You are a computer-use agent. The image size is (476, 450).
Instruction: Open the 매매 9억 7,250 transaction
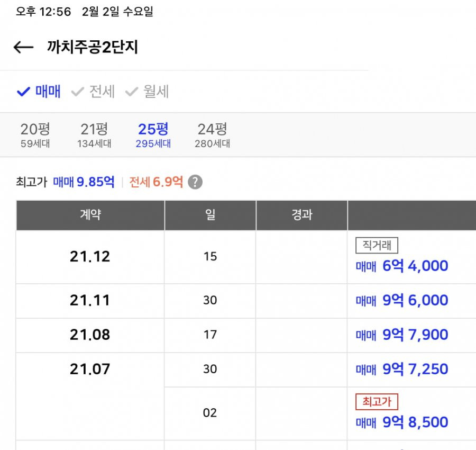click(402, 369)
